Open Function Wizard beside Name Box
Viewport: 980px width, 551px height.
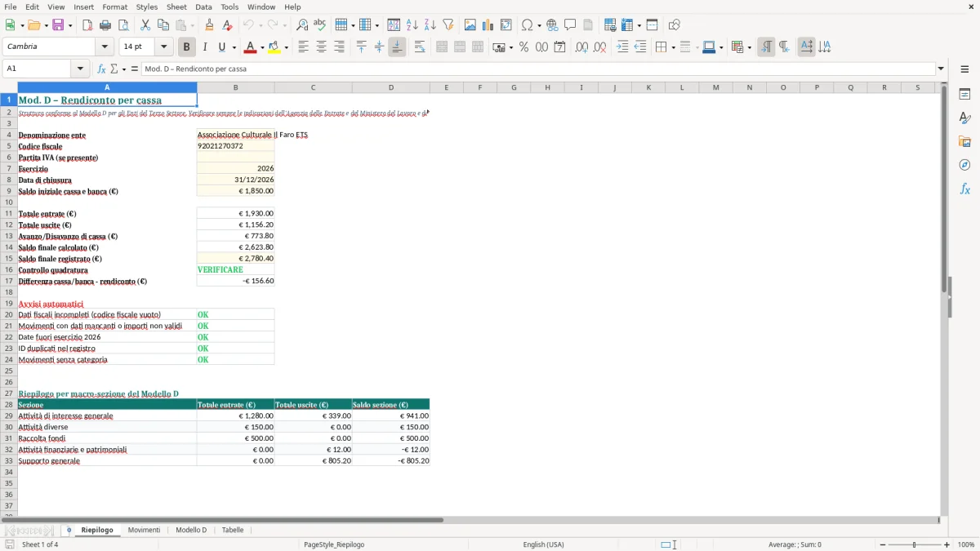point(102,69)
